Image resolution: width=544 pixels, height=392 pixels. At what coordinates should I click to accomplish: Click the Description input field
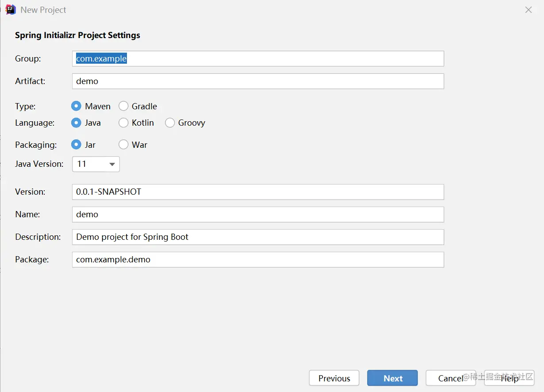click(x=258, y=237)
